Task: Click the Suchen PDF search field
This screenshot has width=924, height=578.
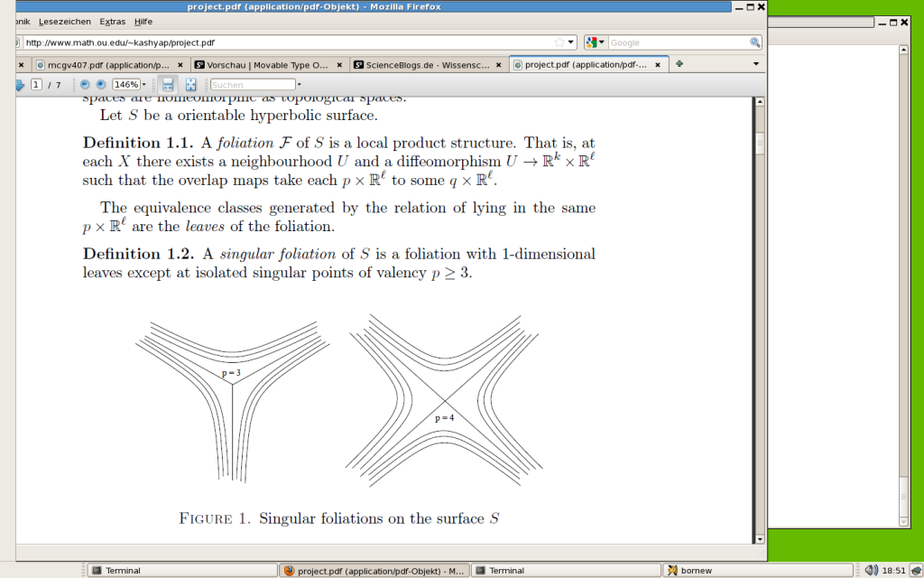Action: point(252,85)
